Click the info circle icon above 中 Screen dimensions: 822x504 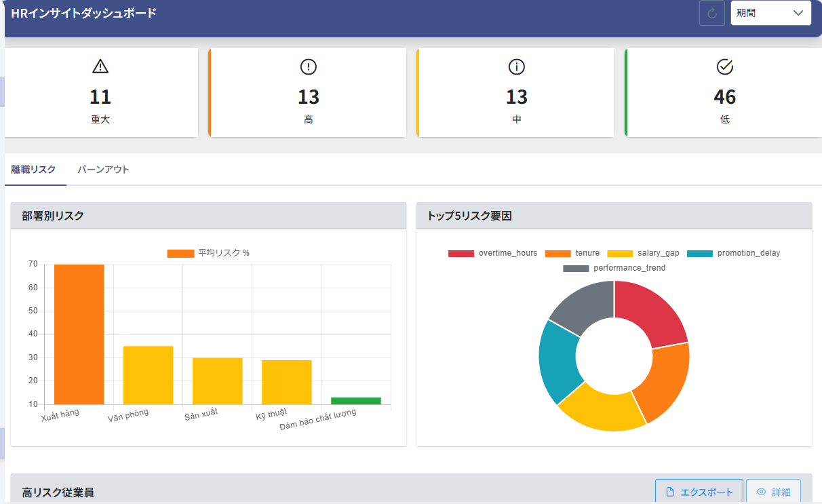(x=517, y=66)
